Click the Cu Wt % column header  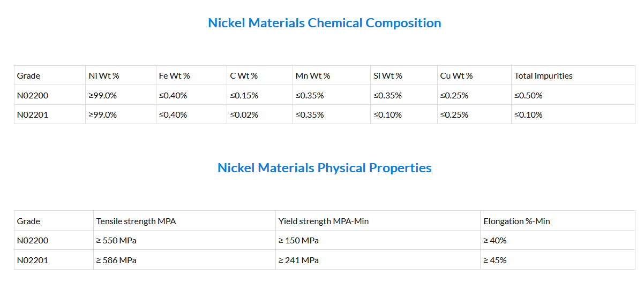coord(456,76)
